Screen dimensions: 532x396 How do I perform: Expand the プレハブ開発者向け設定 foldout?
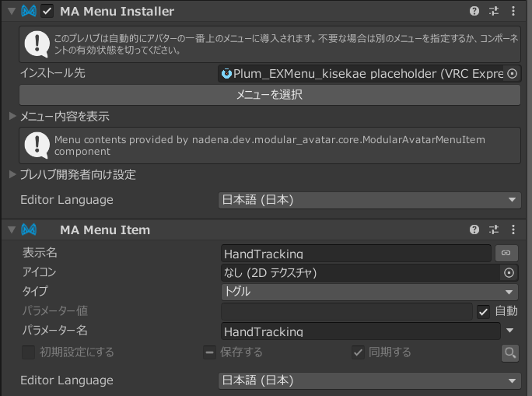coord(12,174)
